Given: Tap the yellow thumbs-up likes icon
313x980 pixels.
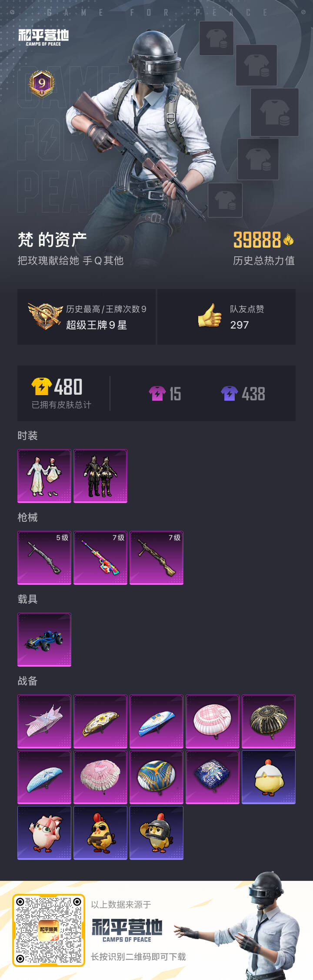Looking at the screenshot, I should pyautogui.click(x=210, y=315).
